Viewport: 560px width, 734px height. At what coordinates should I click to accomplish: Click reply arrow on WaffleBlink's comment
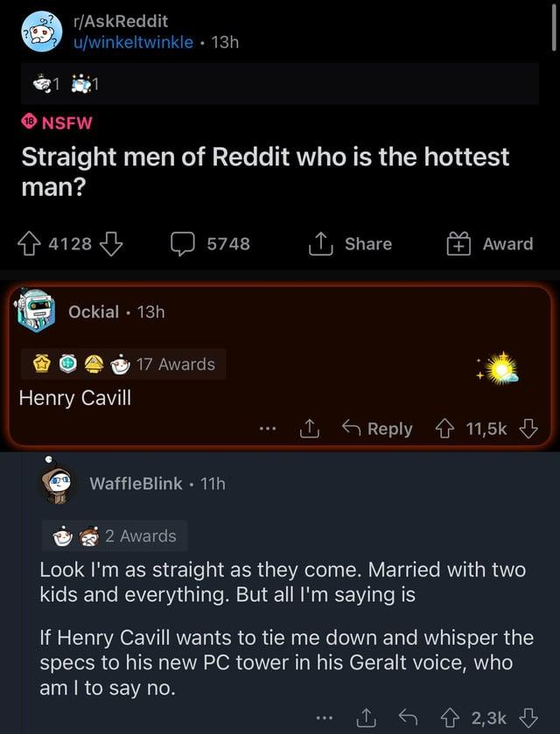[409, 717]
